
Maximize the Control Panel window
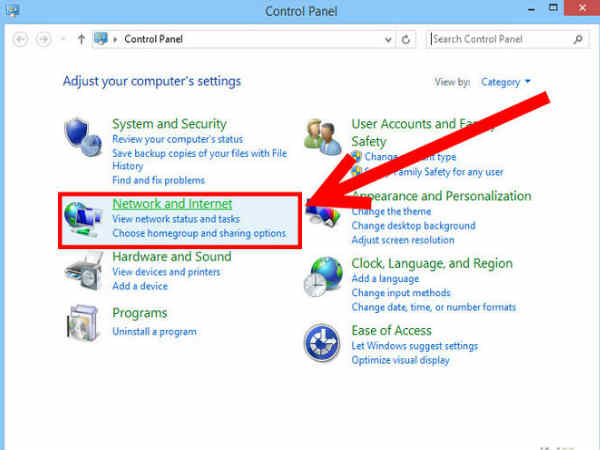coord(553,8)
